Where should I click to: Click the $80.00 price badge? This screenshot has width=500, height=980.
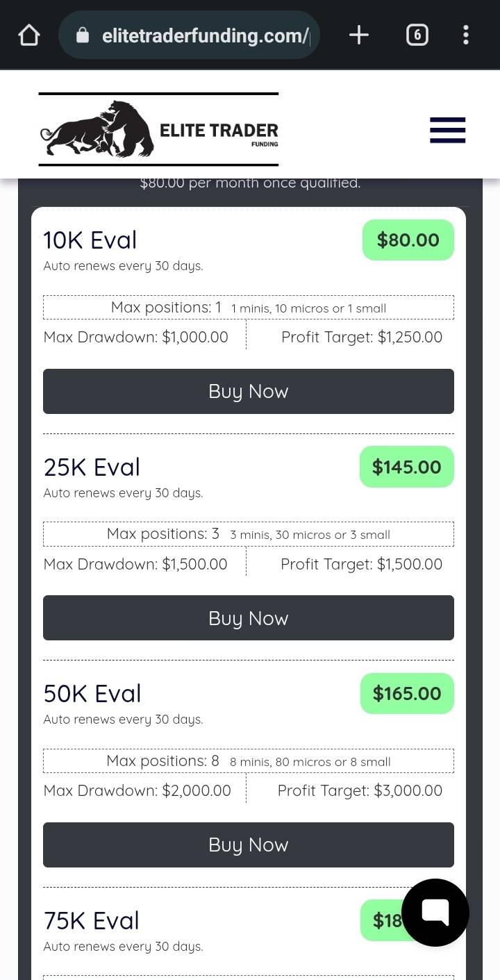[408, 240]
